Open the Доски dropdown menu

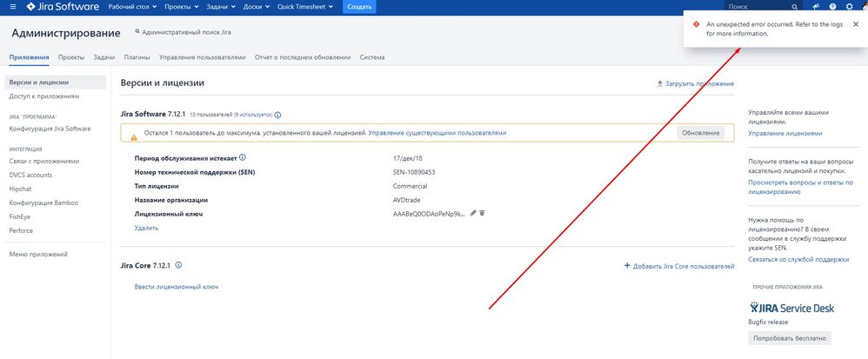(x=257, y=7)
